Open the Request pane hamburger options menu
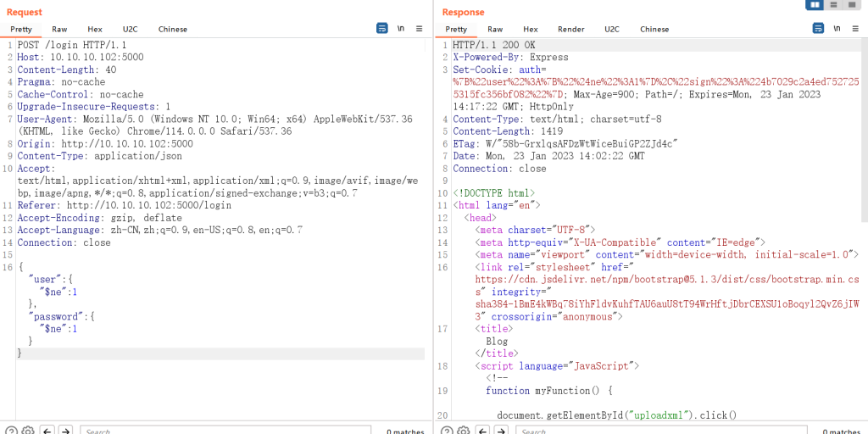The height and width of the screenshot is (434, 868). coord(419,28)
